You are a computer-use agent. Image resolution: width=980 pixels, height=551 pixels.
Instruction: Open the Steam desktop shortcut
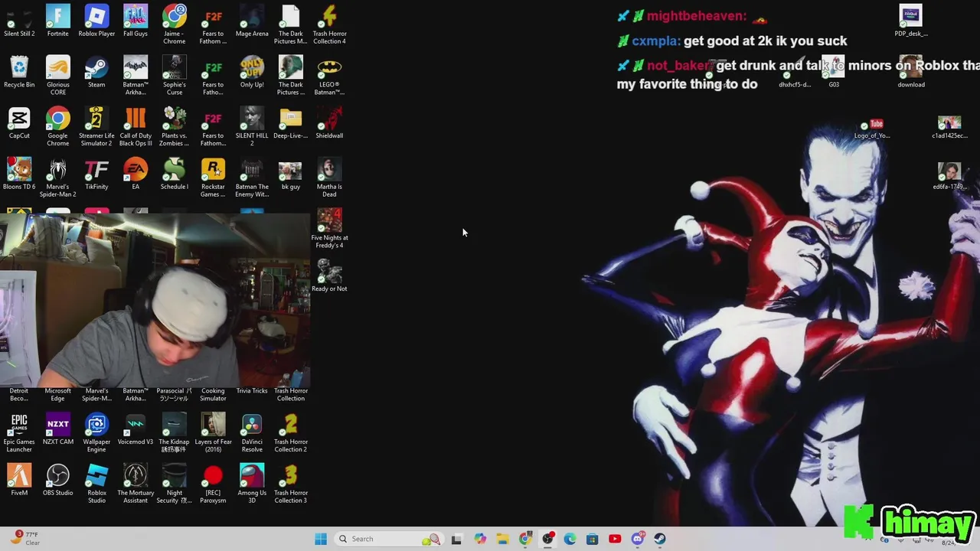tap(96, 72)
